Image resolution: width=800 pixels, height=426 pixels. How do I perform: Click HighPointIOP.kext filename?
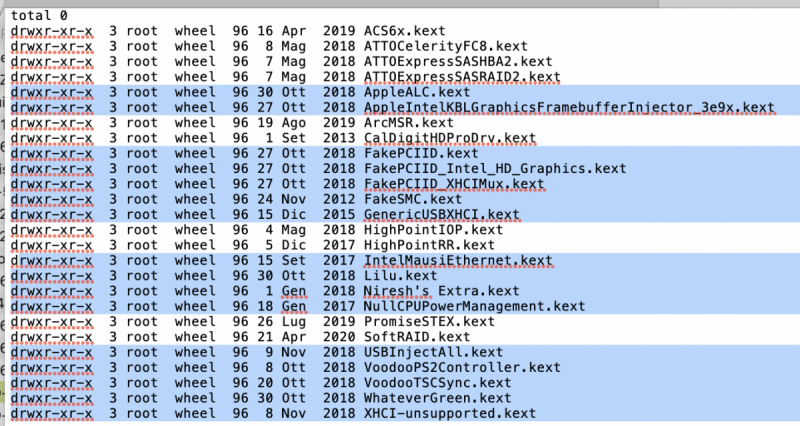coord(433,230)
